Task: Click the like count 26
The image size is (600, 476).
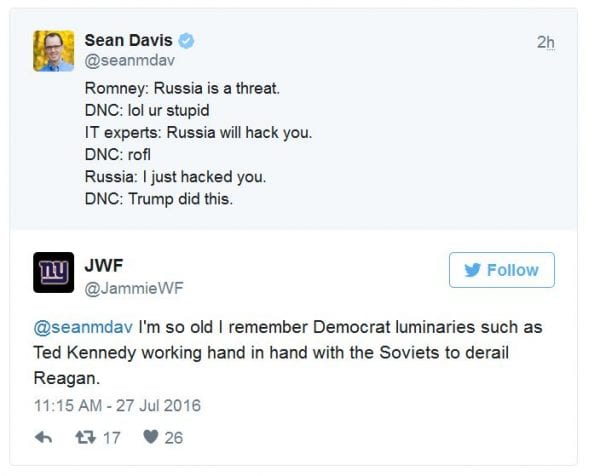Action: [172, 438]
